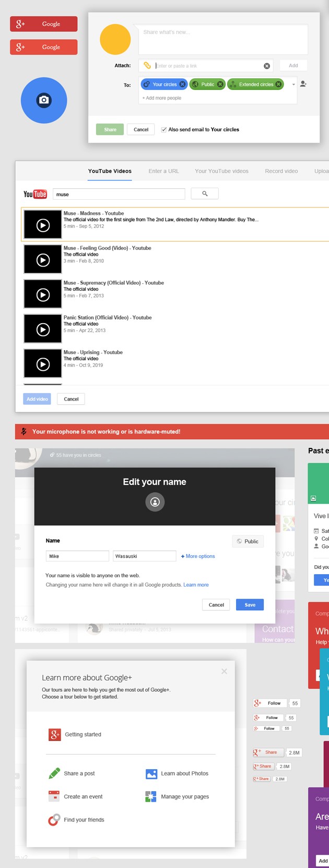
Task: Click the location pin icon on event card
Action: pos(316,538)
